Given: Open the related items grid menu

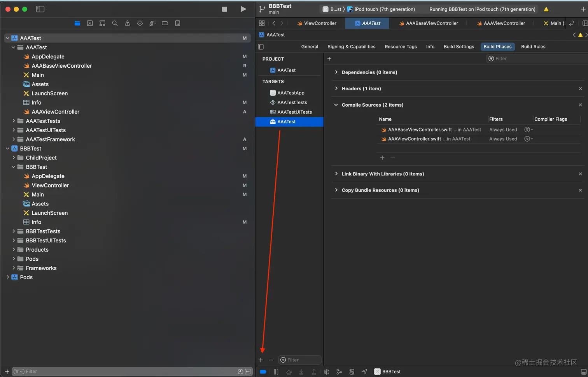Looking at the screenshot, I should pos(262,23).
